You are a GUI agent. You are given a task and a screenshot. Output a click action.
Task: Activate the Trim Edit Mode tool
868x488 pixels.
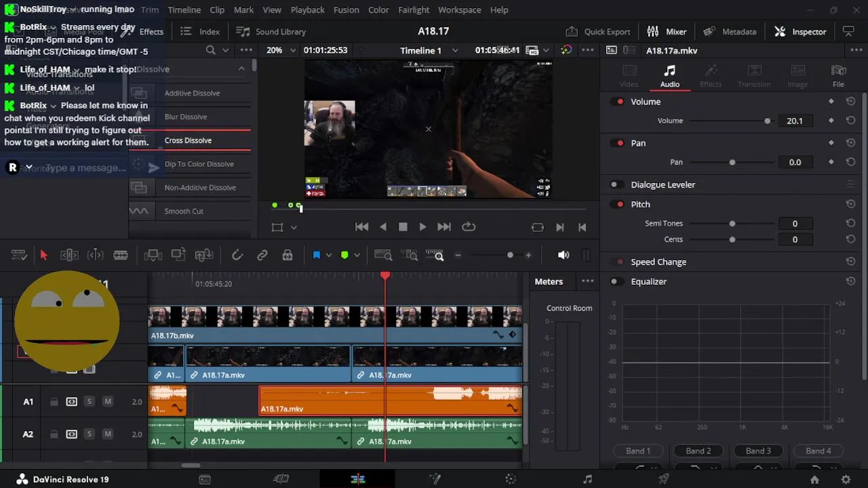pos(69,255)
